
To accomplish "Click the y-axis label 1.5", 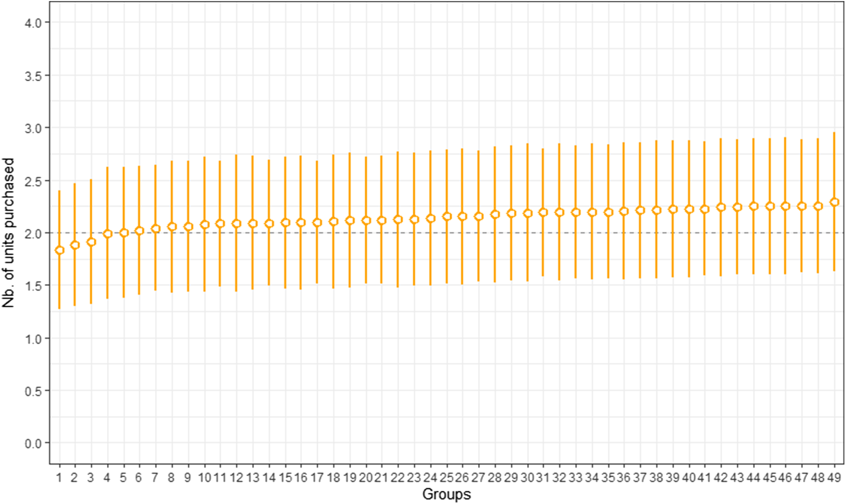I will pos(32,286).
